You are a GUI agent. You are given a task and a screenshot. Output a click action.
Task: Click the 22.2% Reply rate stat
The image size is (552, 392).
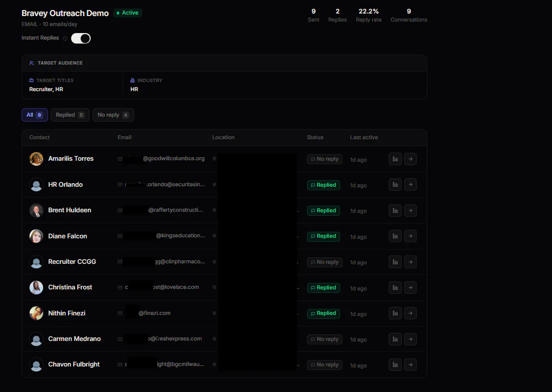(369, 15)
